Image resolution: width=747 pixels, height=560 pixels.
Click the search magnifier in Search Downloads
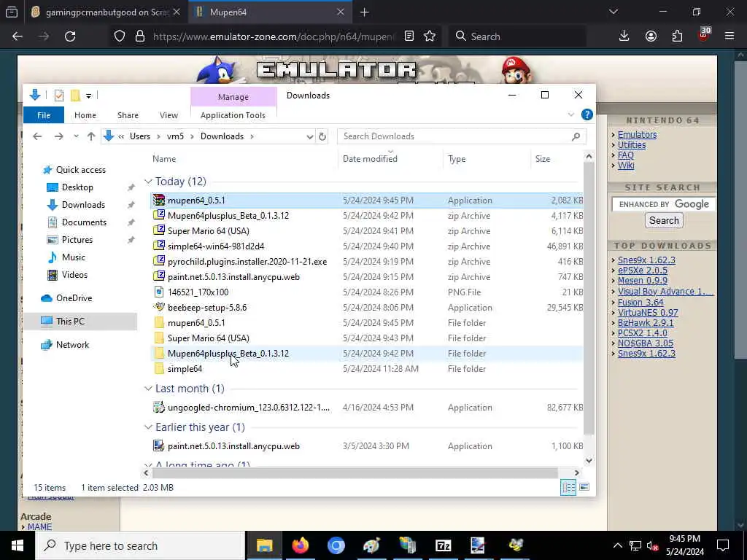point(576,136)
